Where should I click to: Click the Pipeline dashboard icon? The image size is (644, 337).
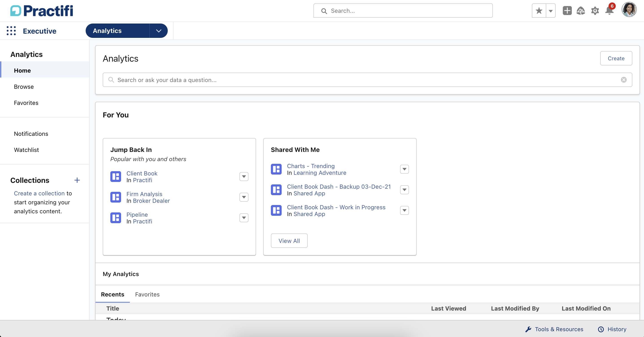pos(116,218)
